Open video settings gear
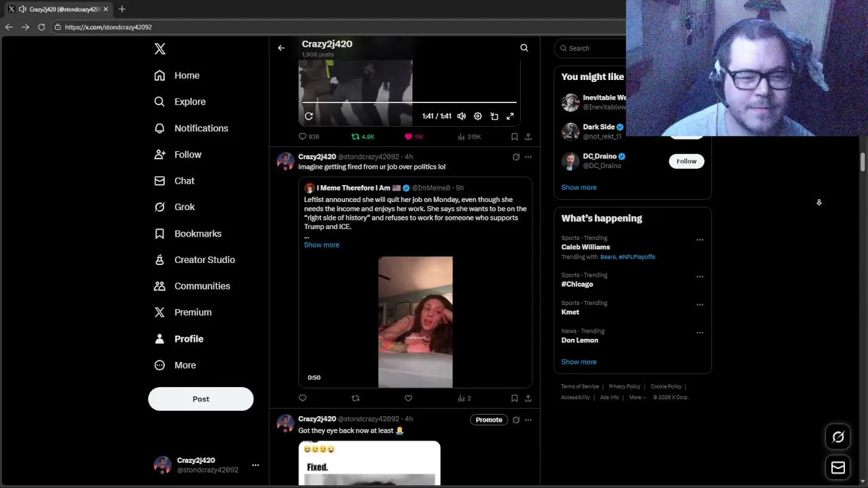868x488 pixels. (x=478, y=117)
